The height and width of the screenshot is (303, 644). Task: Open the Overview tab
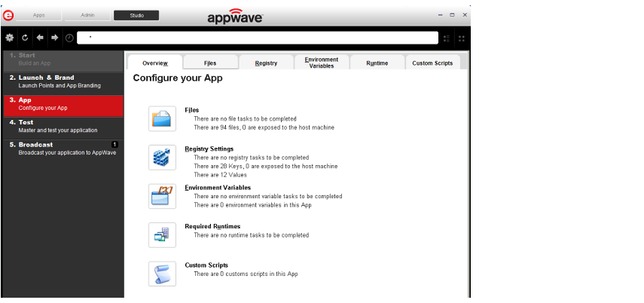[x=155, y=63]
